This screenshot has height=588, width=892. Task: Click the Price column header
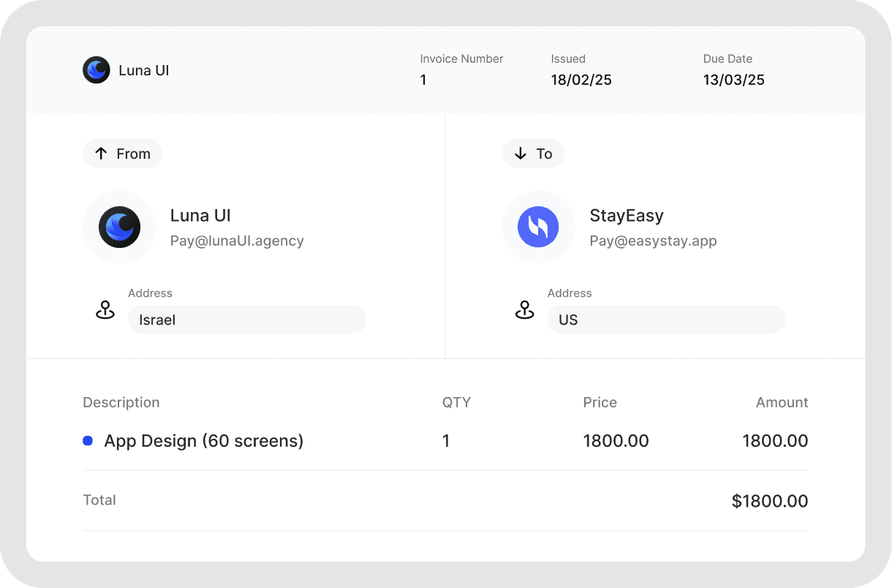click(600, 402)
